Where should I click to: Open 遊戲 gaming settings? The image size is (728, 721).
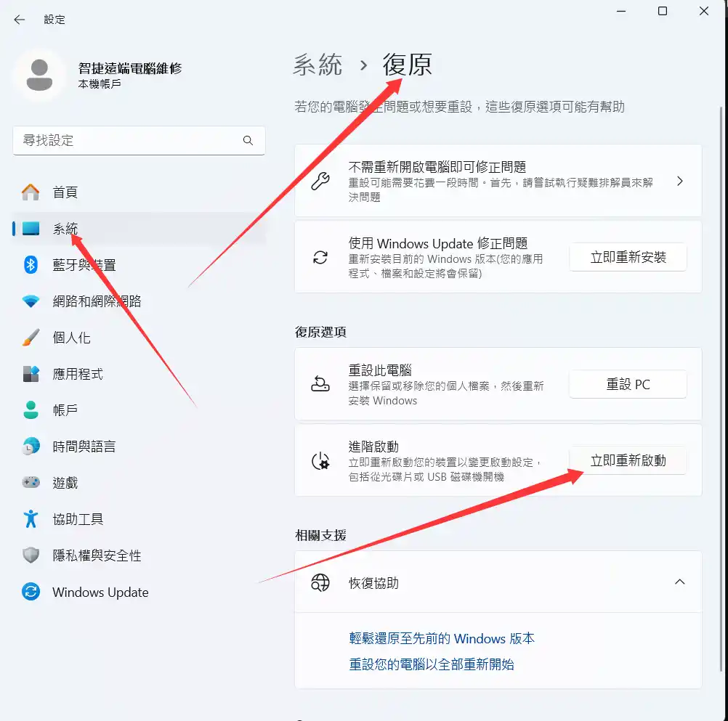65,483
